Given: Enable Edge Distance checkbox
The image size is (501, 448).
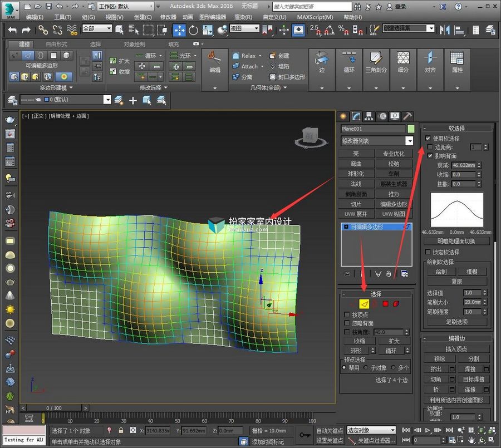Looking at the screenshot, I should [430, 147].
